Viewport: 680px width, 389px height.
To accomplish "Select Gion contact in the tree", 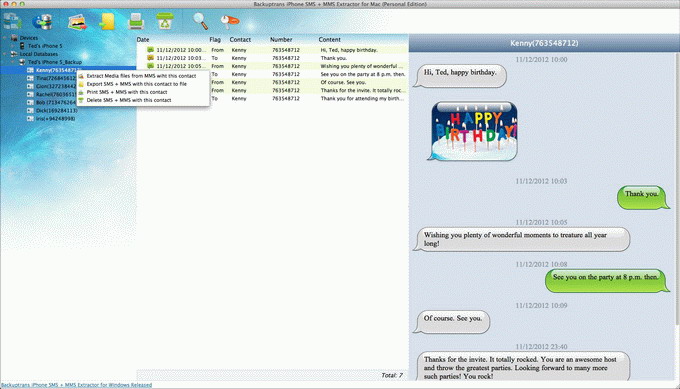I will (56, 86).
